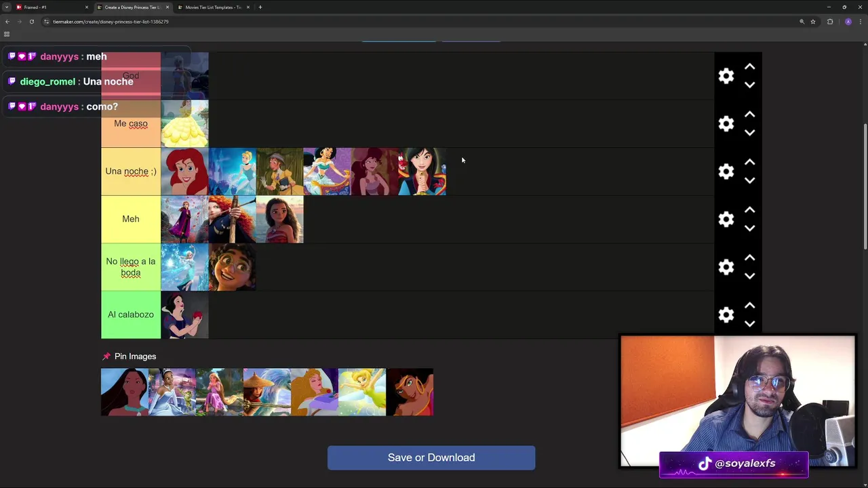
Task: Click the Merida image in the Meh row
Action: pyautogui.click(x=232, y=219)
